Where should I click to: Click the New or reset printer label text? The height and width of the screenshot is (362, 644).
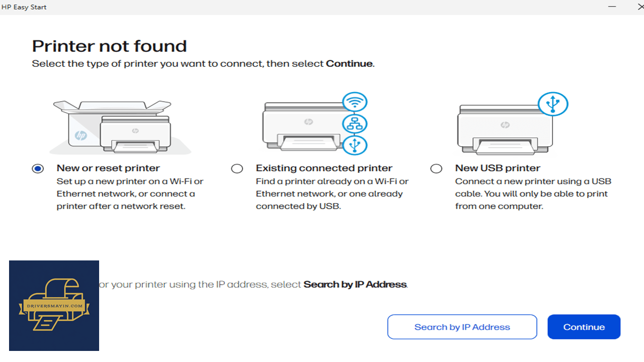(108, 168)
